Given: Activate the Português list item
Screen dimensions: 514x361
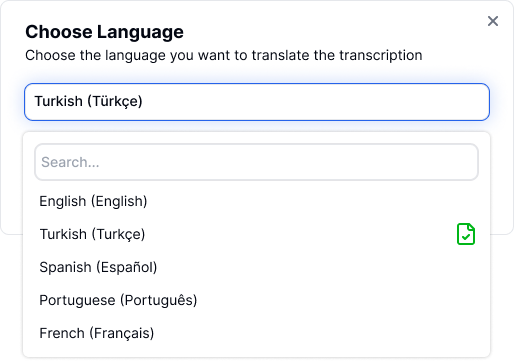Looking at the screenshot, I should point(257,300).
